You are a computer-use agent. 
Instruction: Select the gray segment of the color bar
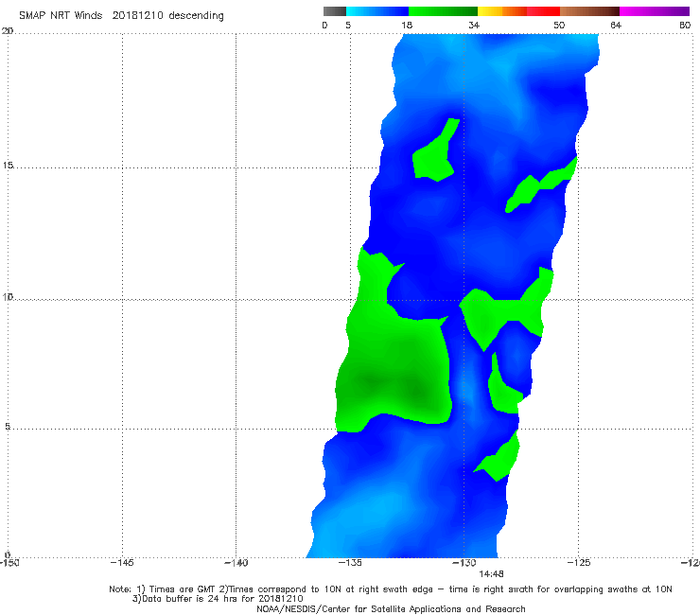point(335,11)
